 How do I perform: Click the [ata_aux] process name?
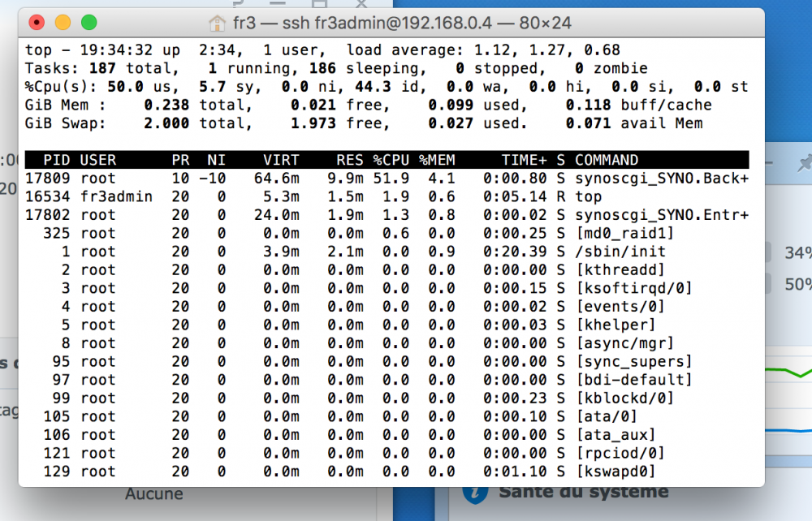coord(616,435)
